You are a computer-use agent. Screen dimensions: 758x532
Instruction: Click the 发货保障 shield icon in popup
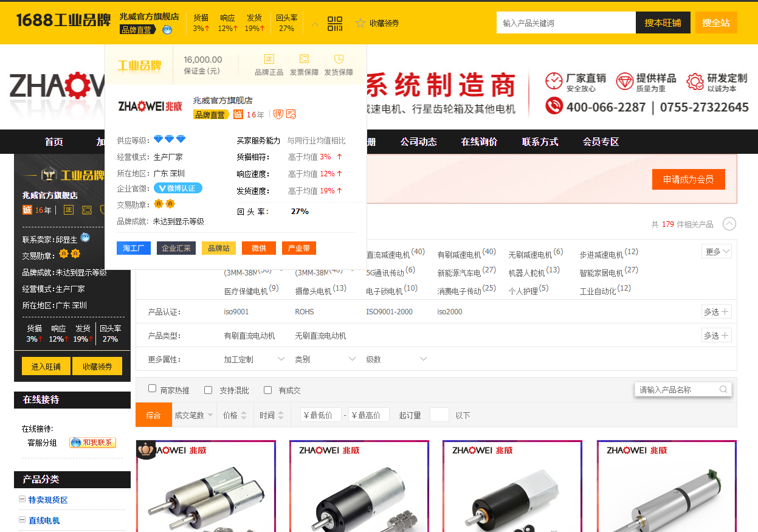[339, 59]
